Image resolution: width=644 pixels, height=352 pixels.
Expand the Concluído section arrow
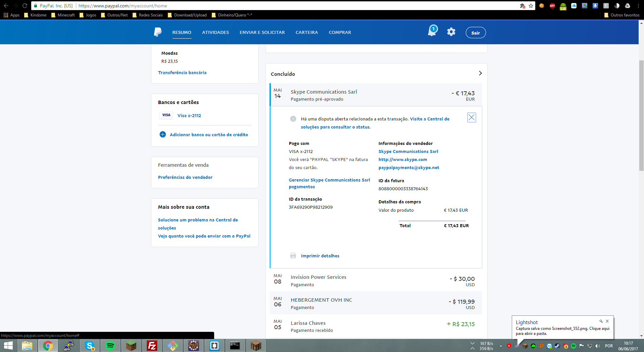(480, 73)
